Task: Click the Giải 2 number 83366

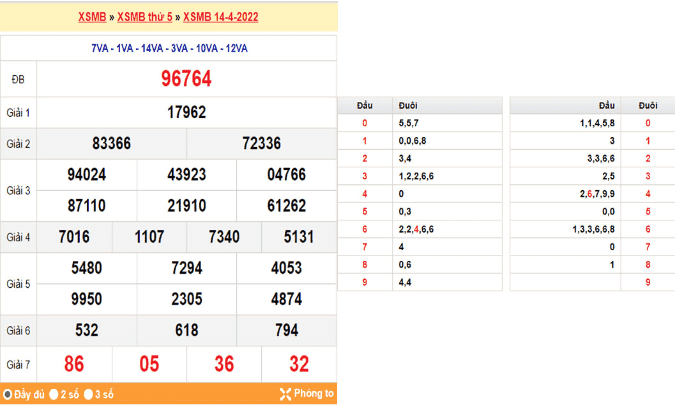Action: tap(111, 144)
